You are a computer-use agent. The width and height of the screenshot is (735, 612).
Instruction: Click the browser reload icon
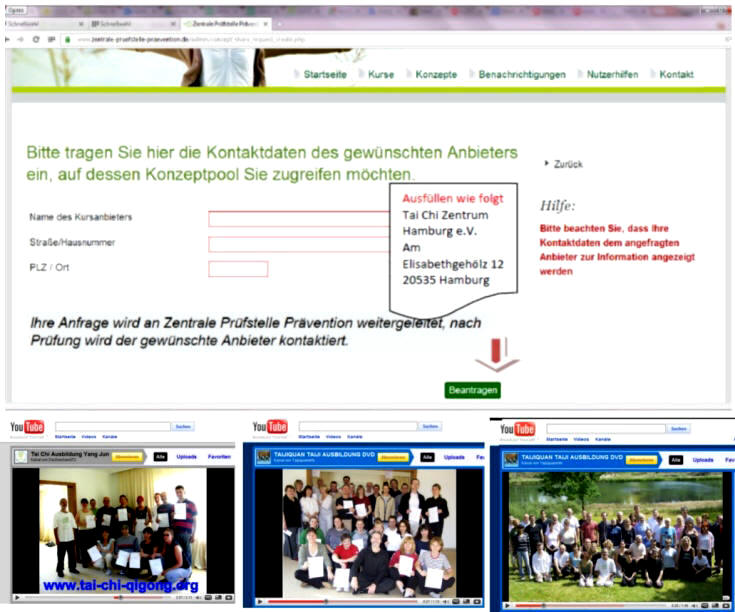pyautogui.click(x=37, y=39)
